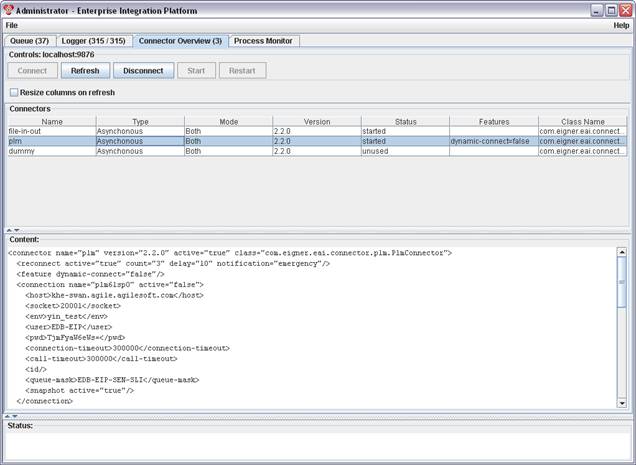The width and height of the screenshot is (636, 465).
Task: Sort by the Type column header
Action: 140,121
